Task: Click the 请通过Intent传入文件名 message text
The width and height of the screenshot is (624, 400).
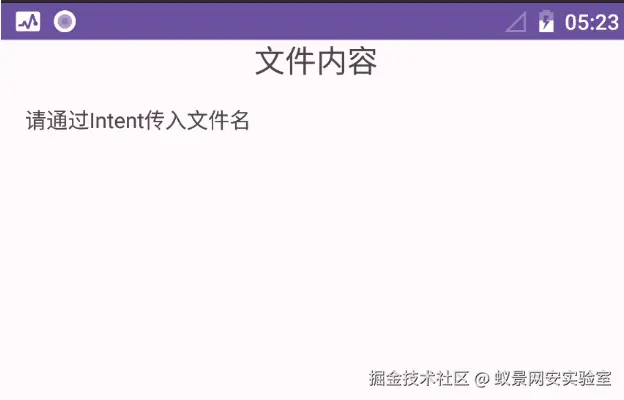Action: pos(138,120)
